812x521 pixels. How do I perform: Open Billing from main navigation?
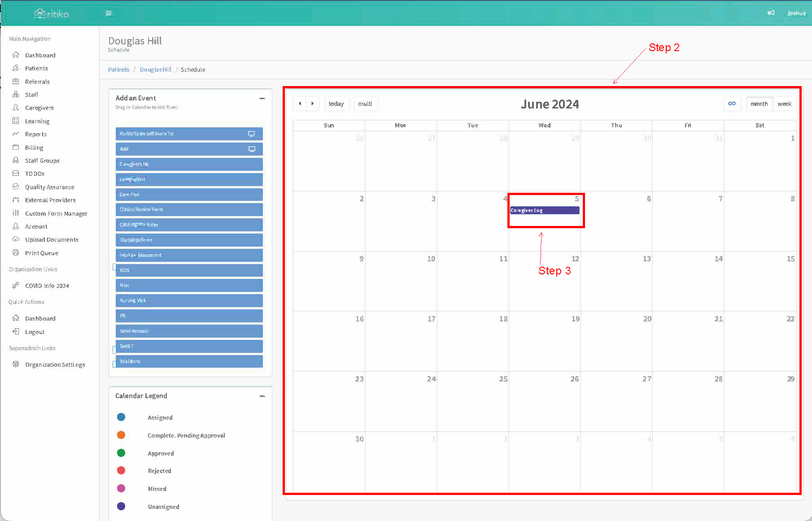point(34,148)
